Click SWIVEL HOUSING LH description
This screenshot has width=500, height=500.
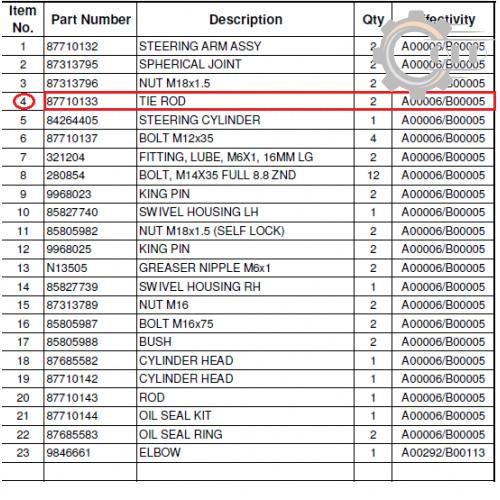[199, 212]
